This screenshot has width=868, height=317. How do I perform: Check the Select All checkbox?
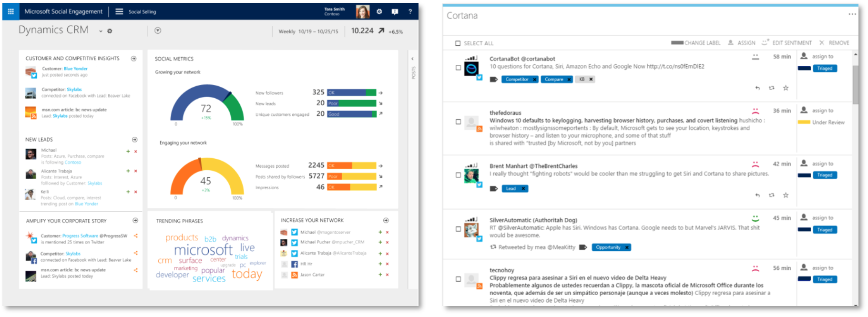(458, 43)
